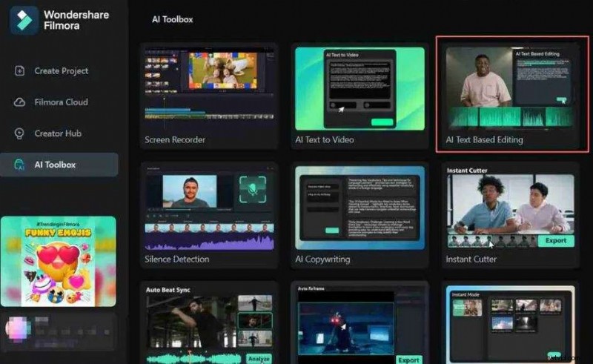Click the Creator Hub lightbulb icon
Viewport: 593px width, 364px height.
tap(20, 133)
